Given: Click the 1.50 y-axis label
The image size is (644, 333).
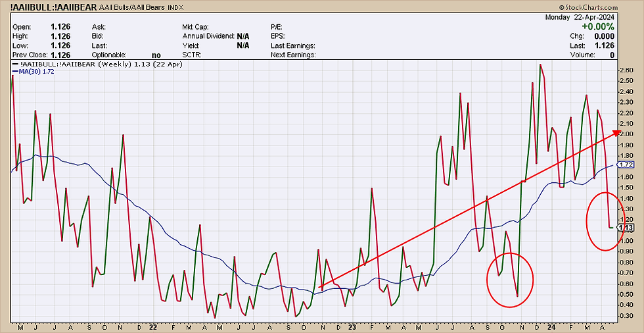Looking at the screenshot, I should tap(626, 188).
